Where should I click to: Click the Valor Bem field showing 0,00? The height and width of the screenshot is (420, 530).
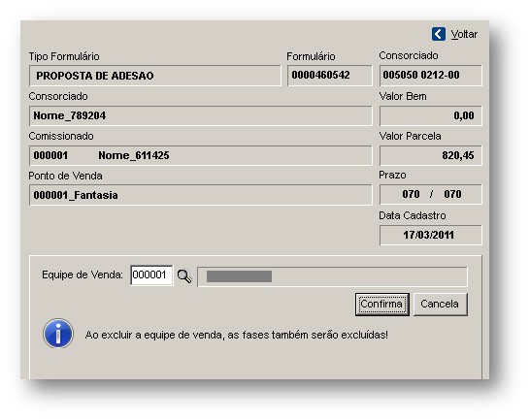point(430,115)
